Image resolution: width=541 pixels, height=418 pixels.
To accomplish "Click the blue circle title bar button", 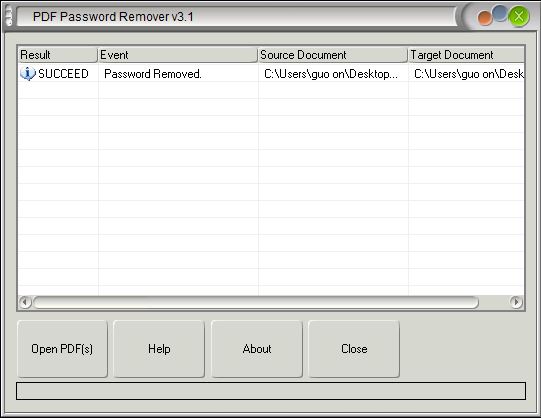I will [500, 13].
